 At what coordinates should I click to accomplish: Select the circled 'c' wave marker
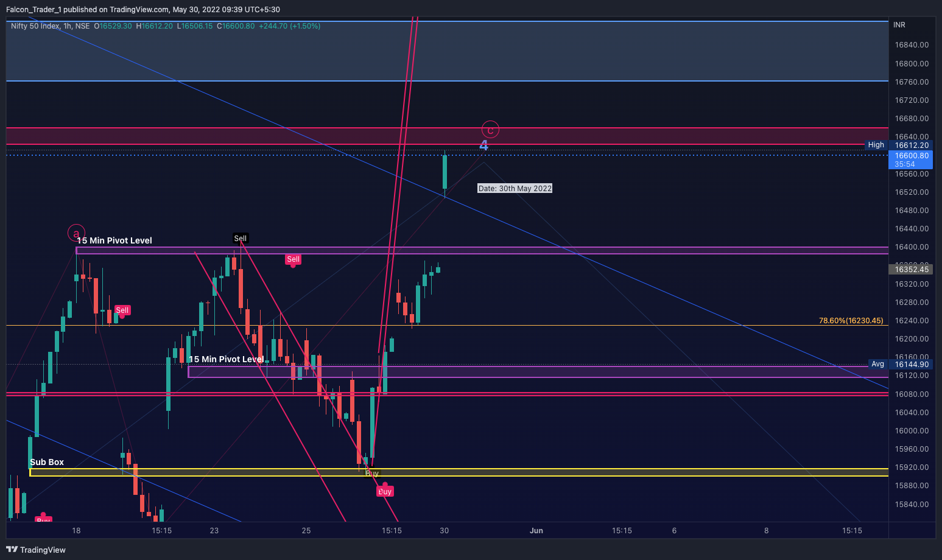[x=490, y=129]
